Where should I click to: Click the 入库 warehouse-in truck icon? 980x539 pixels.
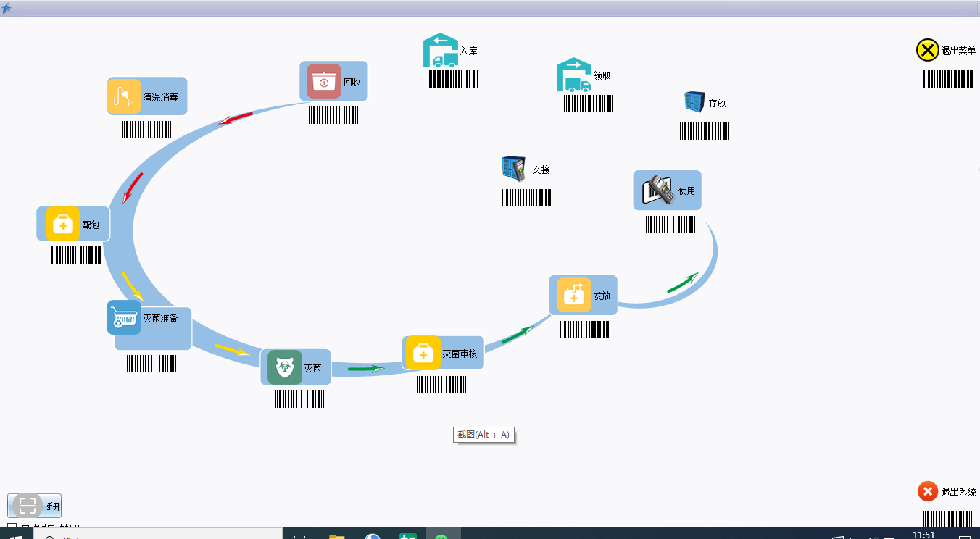(x=441, y=51)
